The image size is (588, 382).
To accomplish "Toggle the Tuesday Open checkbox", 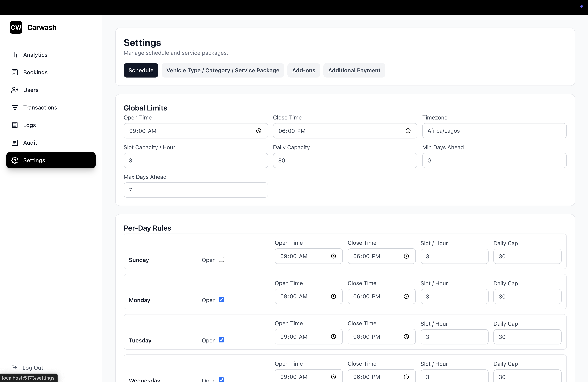I will [221, 340].
